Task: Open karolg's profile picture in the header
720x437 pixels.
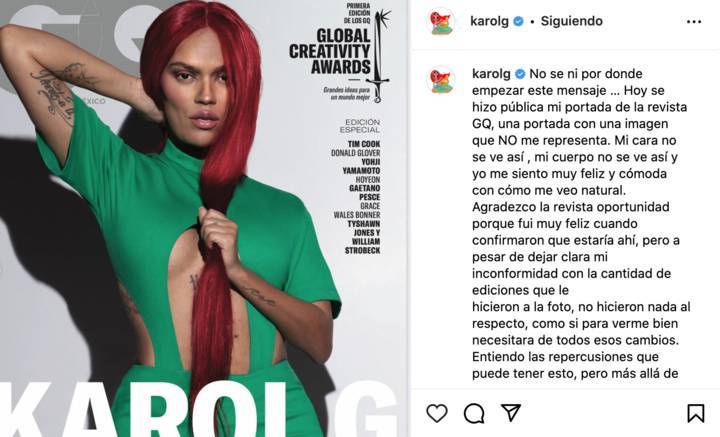Action: [x=440, y=22]
